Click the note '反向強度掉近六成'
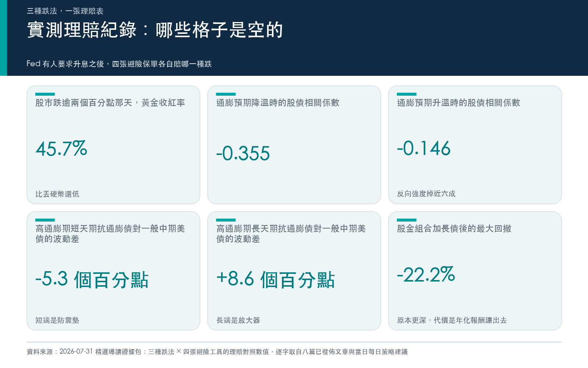Screen dimensions: 588x368 pyautogui.click(x=426, y=194)
